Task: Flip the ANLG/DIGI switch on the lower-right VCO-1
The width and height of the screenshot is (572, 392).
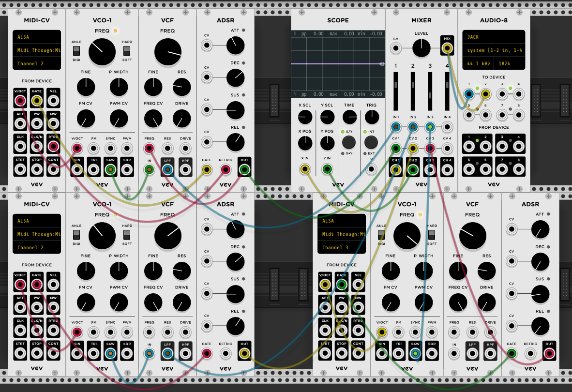Action: tap(381, 234)
